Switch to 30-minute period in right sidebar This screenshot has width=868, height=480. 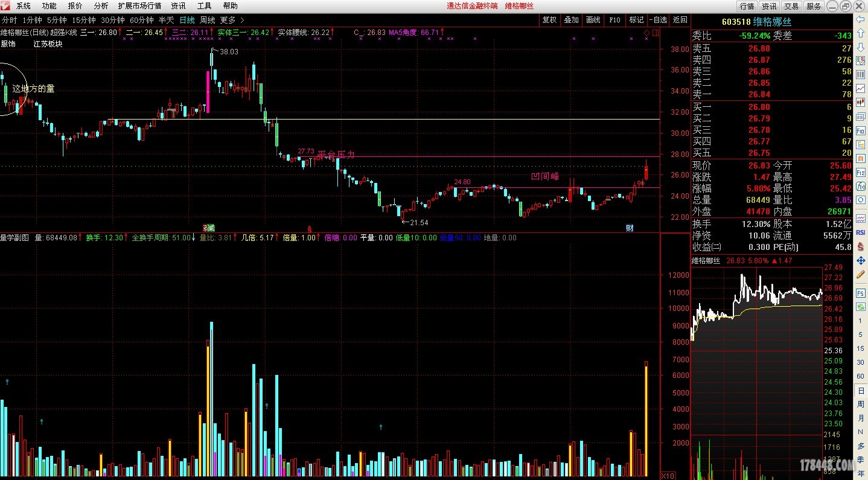(860, 362)
